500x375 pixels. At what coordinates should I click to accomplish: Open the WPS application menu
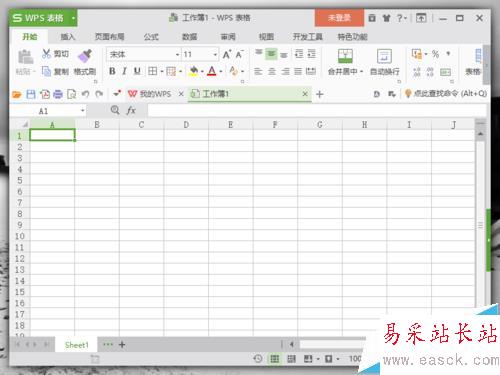pyautogui.click(x=43, y=18)
